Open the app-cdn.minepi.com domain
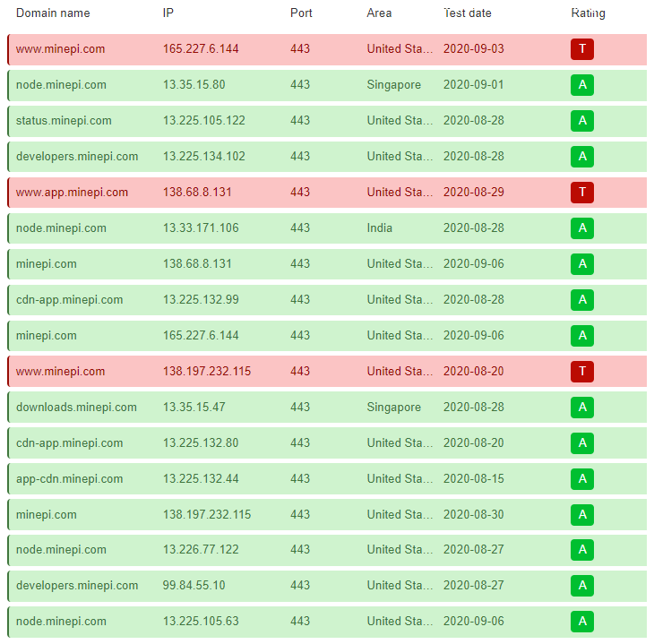654x644 pixels. click(70, 479)
